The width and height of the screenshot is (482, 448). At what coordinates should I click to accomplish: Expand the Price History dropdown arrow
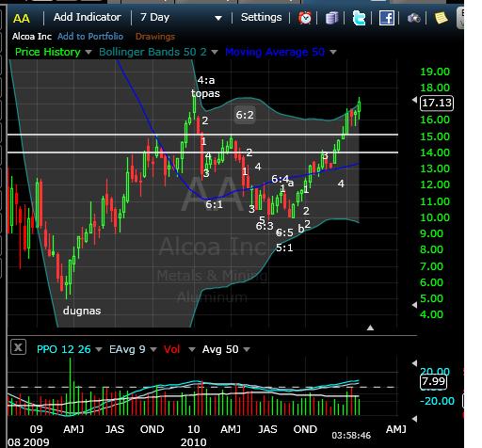88,52
